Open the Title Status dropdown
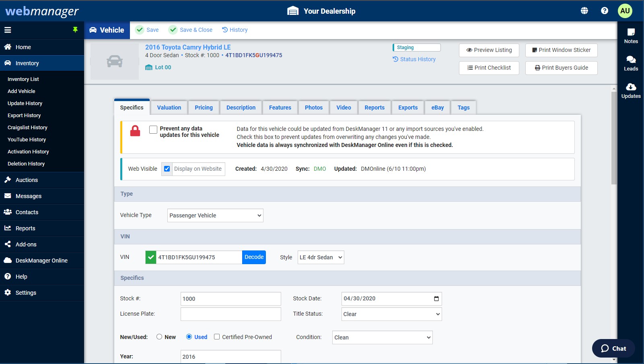Screen dimensions: 644x364 coord(391,314)
